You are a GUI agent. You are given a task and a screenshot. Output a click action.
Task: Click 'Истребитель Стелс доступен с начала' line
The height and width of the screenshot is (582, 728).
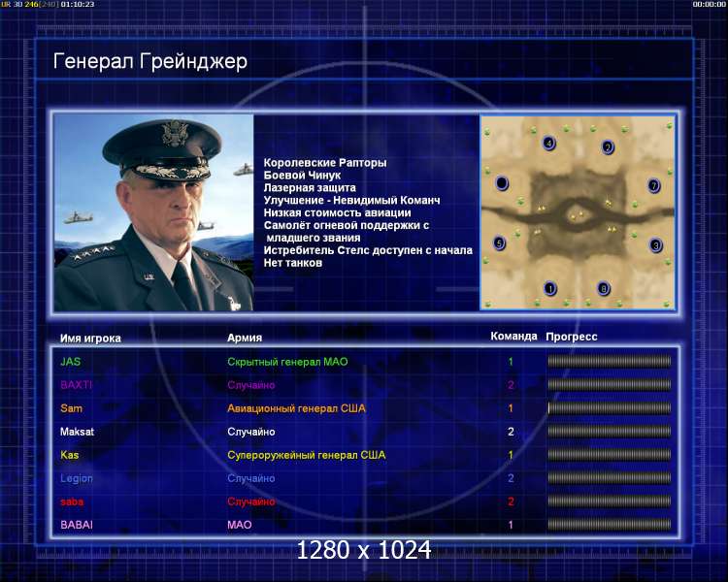[x=368, y=250]
